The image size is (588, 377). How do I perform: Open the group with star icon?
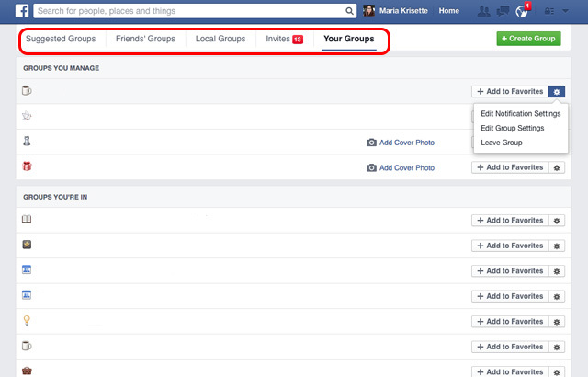click(x=27, y=245)
